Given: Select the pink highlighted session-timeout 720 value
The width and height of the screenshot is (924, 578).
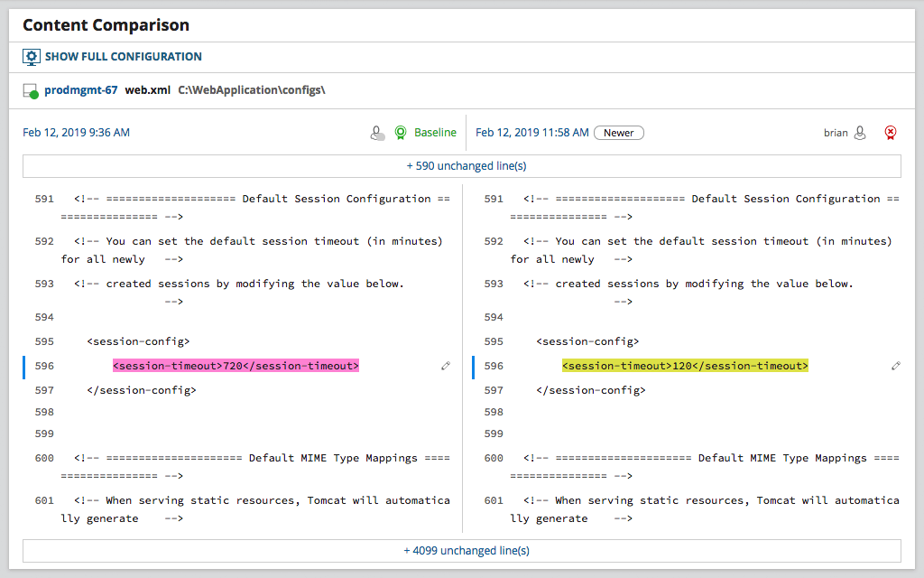Looking at the screenshot, I should 235,366.
